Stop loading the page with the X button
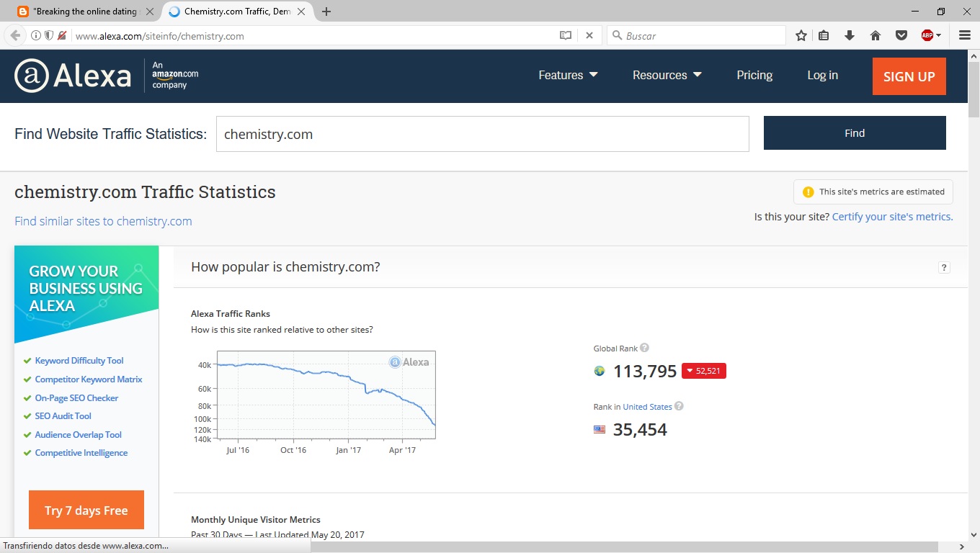This screenshot has width=980, height=553. tap(589, 35)
